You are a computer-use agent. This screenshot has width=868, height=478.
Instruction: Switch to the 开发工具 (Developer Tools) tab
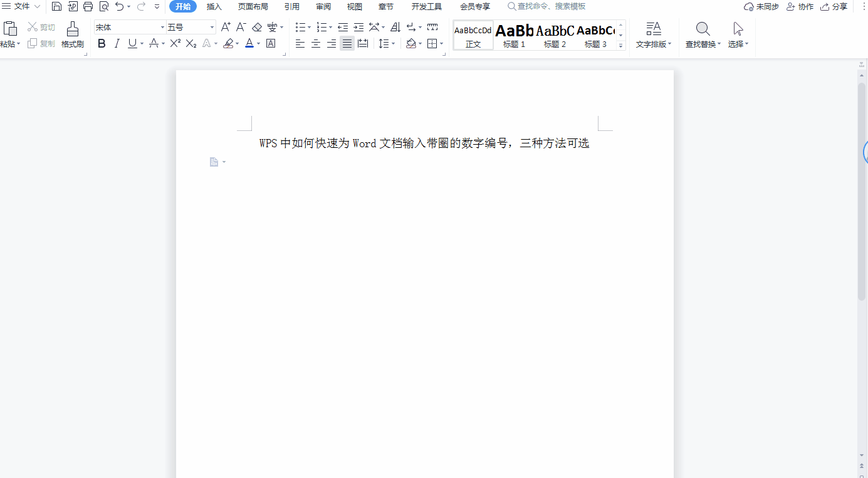427,7
